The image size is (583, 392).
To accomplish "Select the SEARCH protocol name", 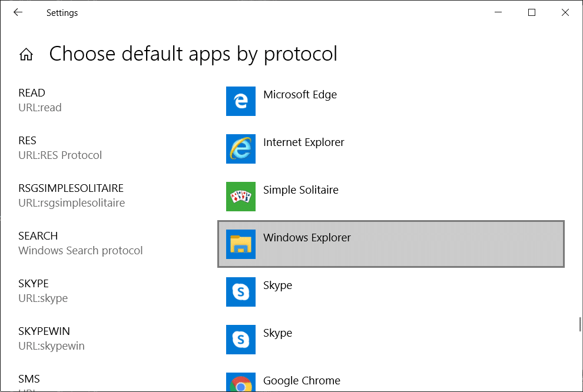I will (x=38, y=236).
